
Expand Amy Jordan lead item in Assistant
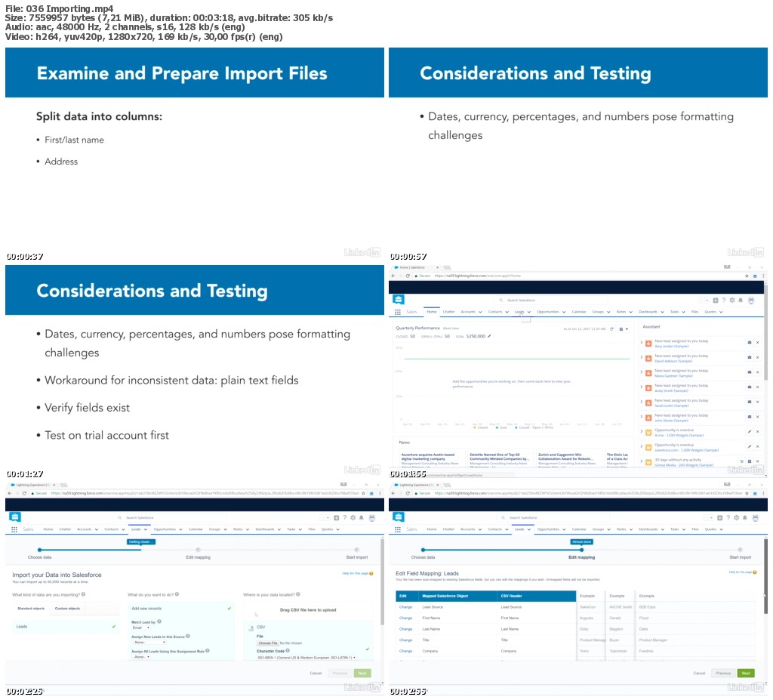coord(642,342)
